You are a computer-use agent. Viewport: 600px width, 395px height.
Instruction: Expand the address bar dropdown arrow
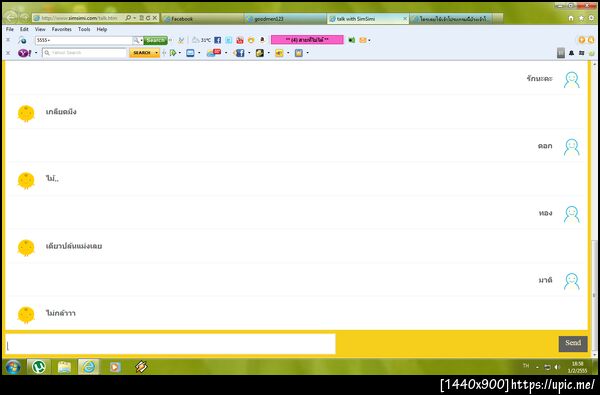click(x=135, y=18)
